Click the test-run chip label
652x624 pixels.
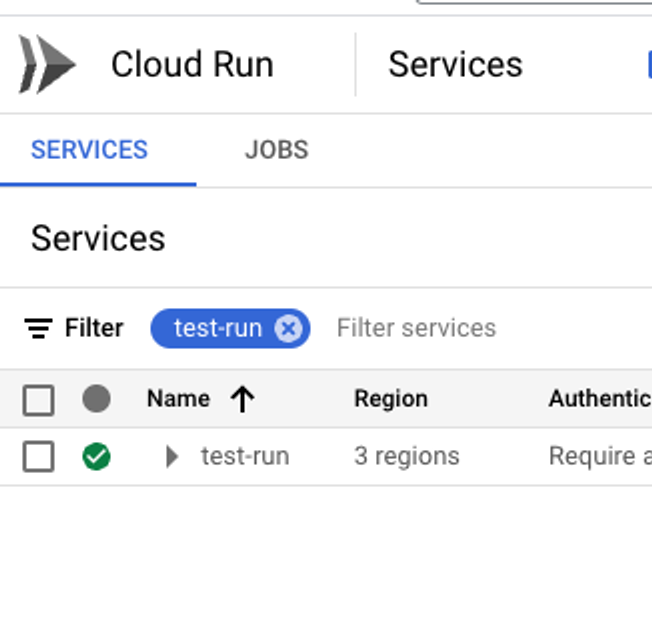(x=218, y=328)
